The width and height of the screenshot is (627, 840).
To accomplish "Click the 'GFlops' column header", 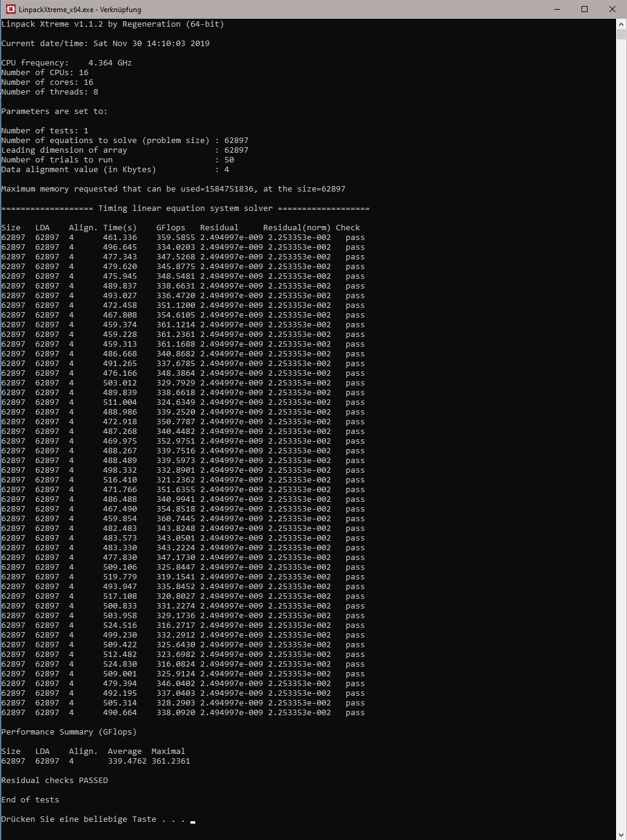I will (171, 228).
